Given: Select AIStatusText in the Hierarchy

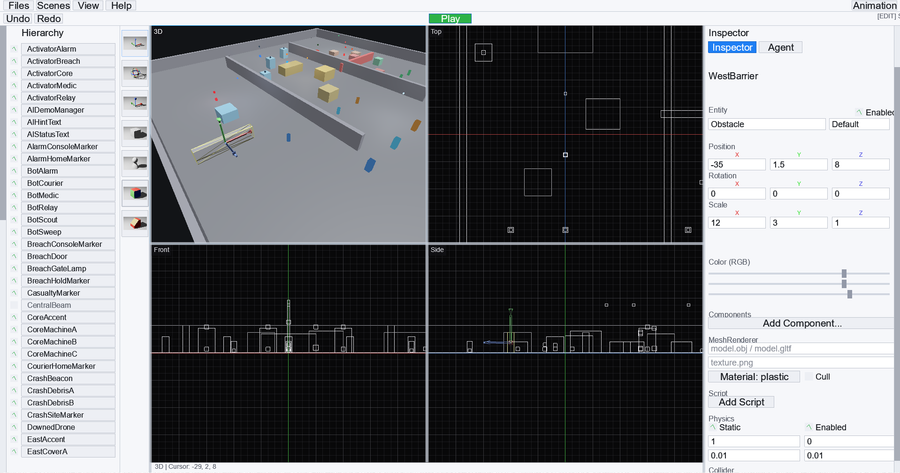Looking at the screenshot, I should pyautogui.click(x=68, y=134).
